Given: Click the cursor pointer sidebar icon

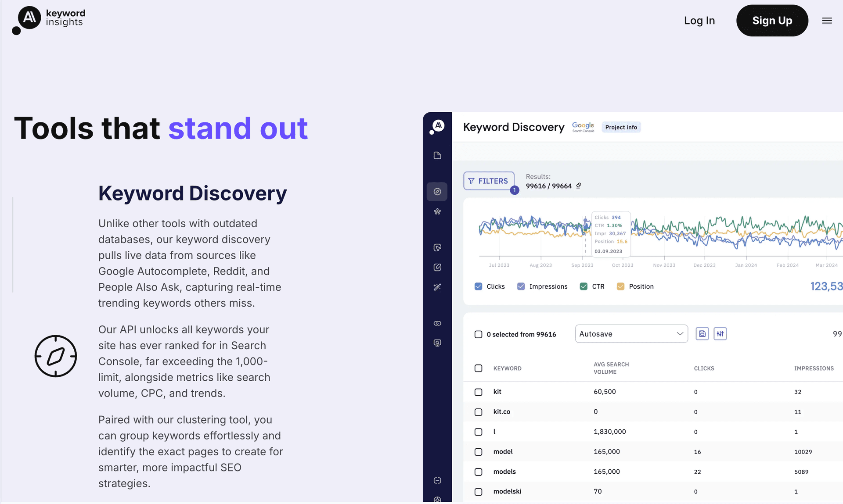Looking at the screenshot, I should (437, 248).
